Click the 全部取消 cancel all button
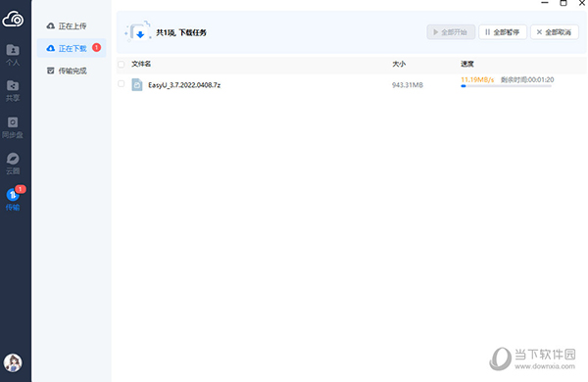Image resolution: width=588 pixels, height=382 pixels. (555, 32)
